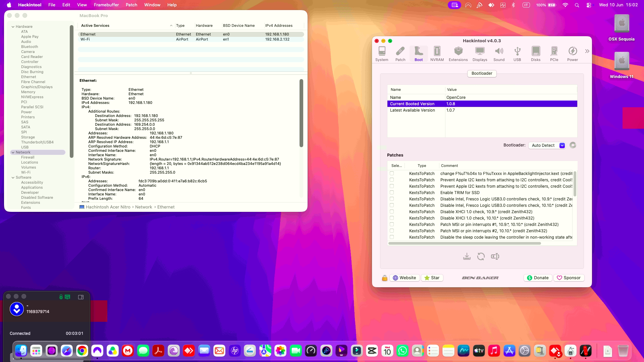This screenshot has height=362, width=644.
Task: Check 'Disable XHCI 1.0 check, 10.10.*' checkbox
Action: coord(392,218)
